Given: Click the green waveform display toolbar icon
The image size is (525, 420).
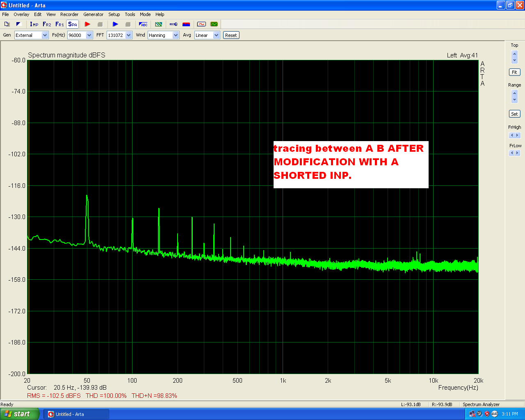Looking at the screenshot, I should 214,24.
